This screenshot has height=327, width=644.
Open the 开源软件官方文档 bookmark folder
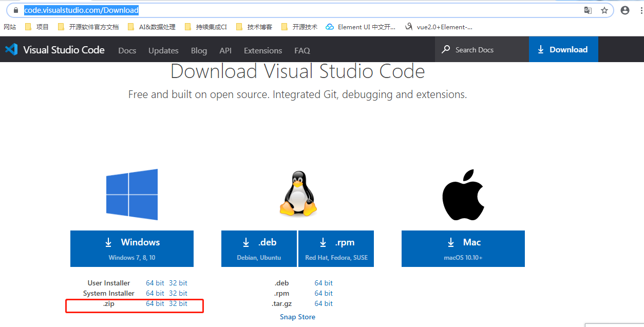88,27
